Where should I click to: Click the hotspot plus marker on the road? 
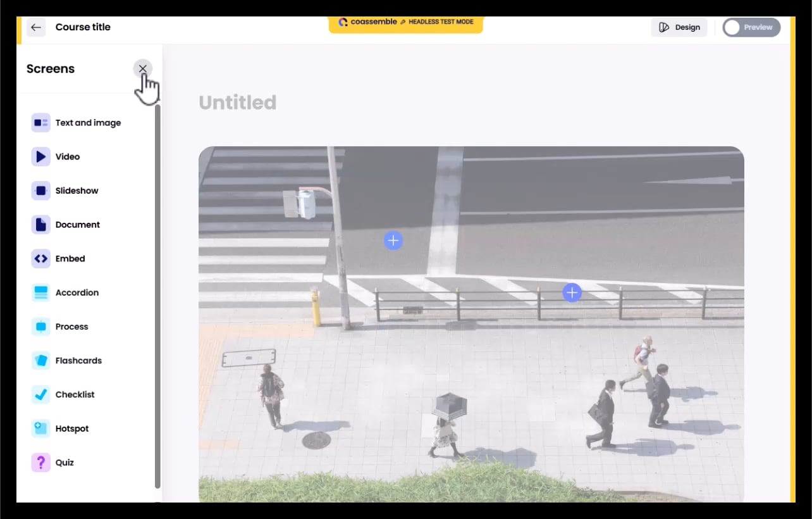coord(393,241)
